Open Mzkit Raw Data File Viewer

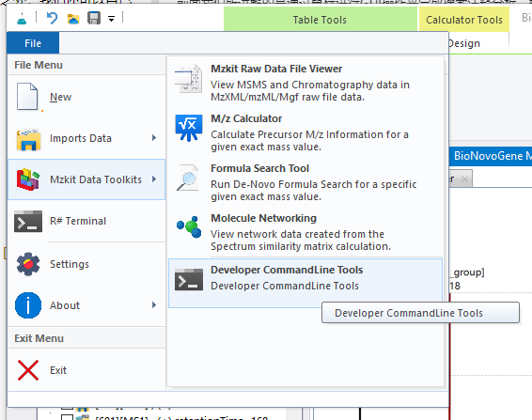point(305,83)
